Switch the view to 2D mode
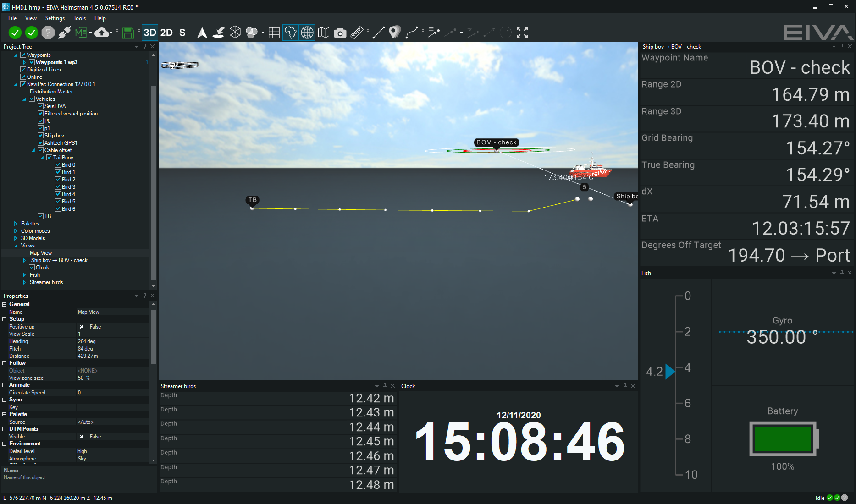This screenshot has height=504, width=856. [x=166, y=33]
